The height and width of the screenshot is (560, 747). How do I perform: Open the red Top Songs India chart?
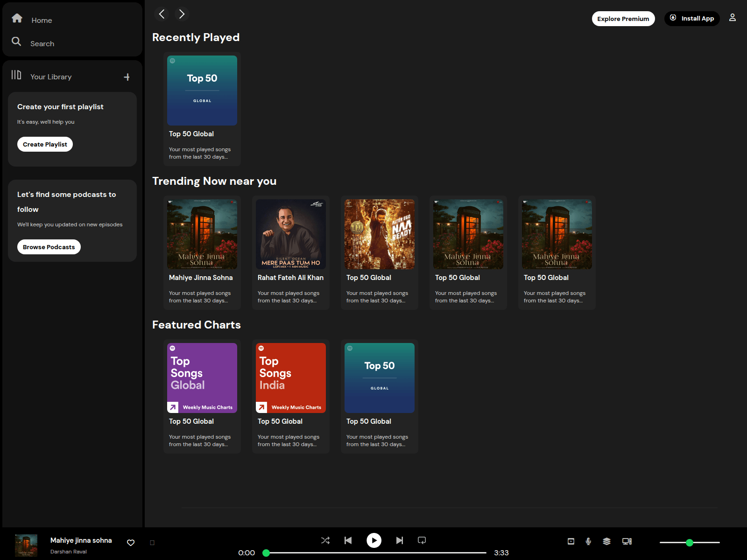[291, 396]
